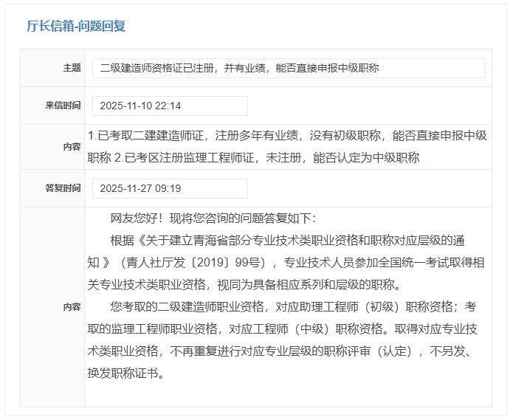The width and height of the screenshot is (513, 420).
Task: Click inquiry line starting 1.已考取二建建造师证
Action: [287, 135]
